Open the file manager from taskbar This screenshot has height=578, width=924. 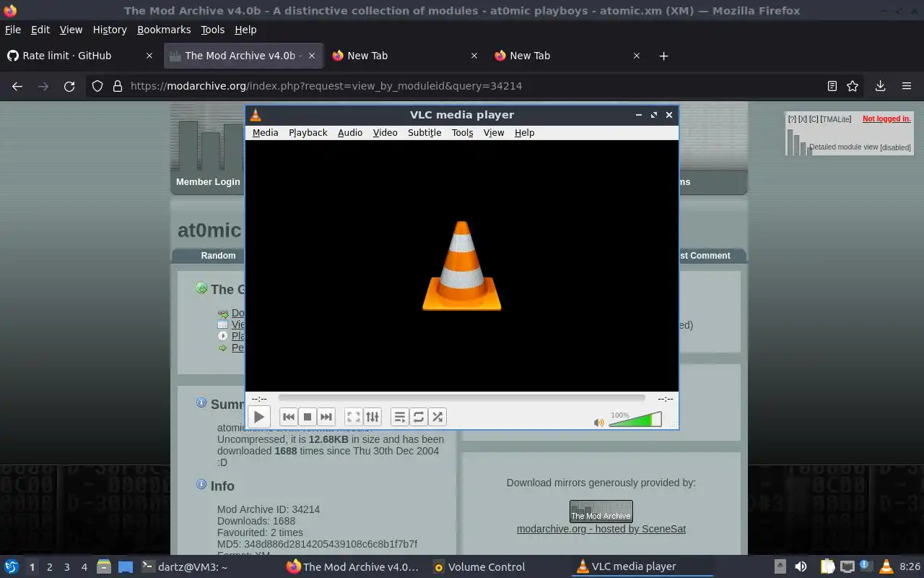[103, 567]
